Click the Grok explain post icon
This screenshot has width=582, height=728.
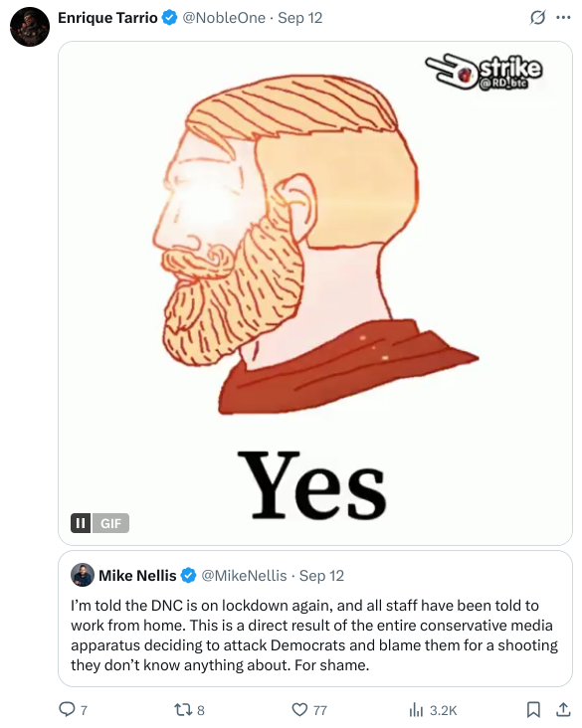[x=537, y=18]
